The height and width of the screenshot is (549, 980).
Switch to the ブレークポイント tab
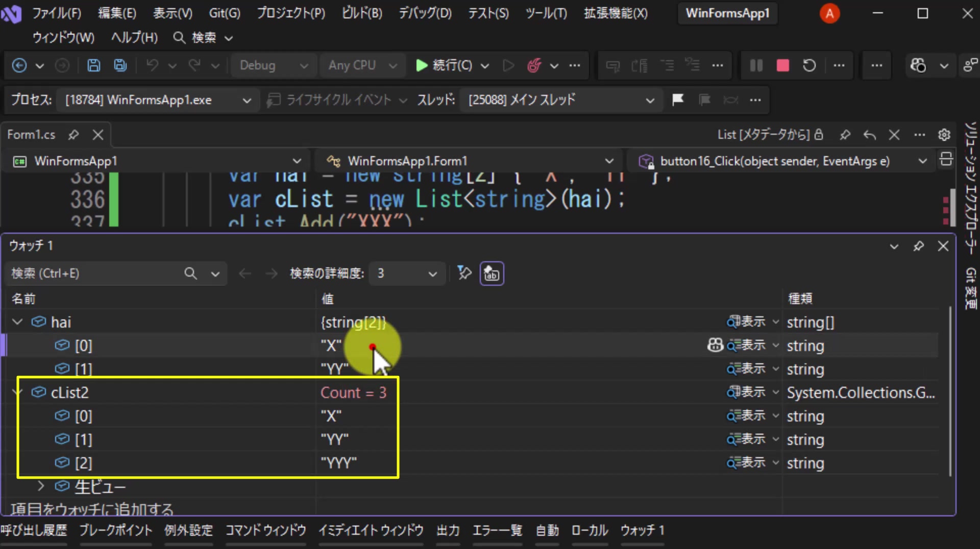click(116, 531)
